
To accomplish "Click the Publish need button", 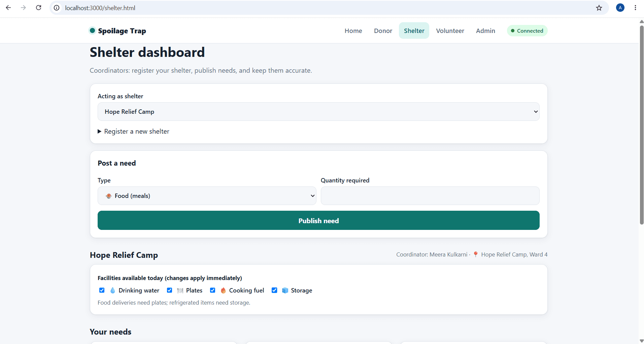I will pos(318,220).
